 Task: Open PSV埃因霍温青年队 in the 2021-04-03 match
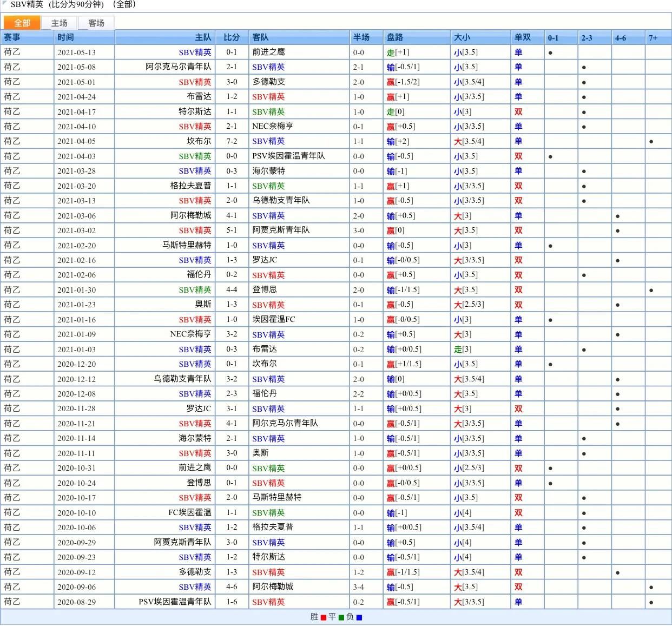(x=288, y=156)
